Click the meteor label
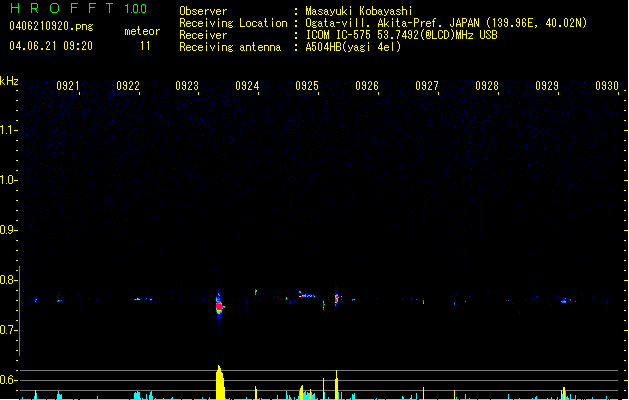629x400 pixels. point(142,31)
